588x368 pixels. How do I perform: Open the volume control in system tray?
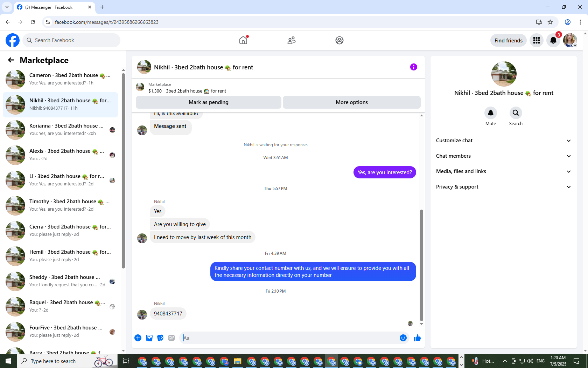(530, 361)
